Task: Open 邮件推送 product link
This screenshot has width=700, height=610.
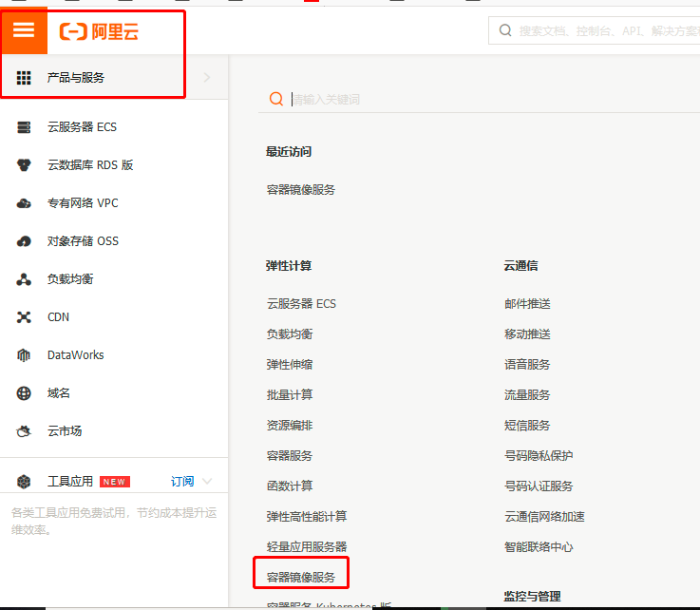Action: pos(528,304)
